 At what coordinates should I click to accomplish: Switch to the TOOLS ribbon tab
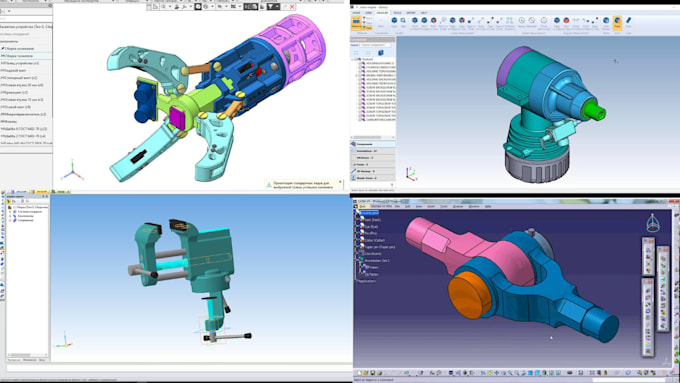point(397,13)
